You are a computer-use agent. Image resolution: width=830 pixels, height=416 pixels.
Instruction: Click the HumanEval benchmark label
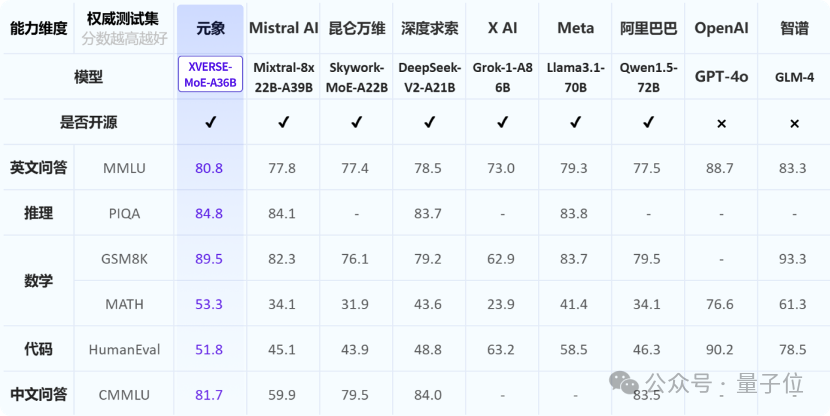(124, 350)
